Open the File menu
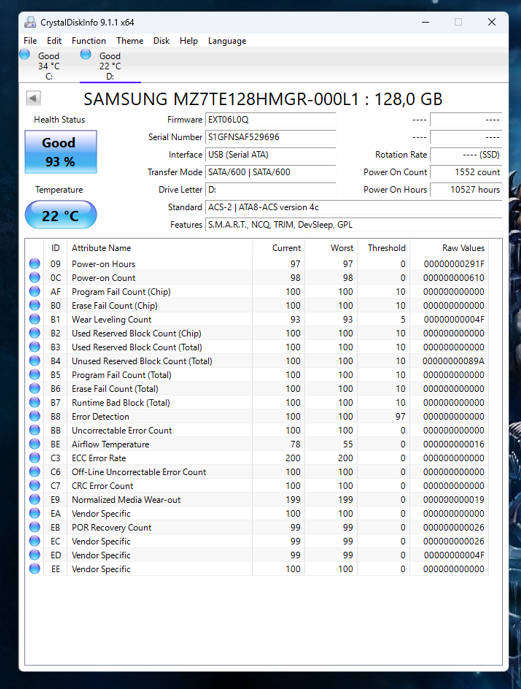 click(x=30, y=41)
